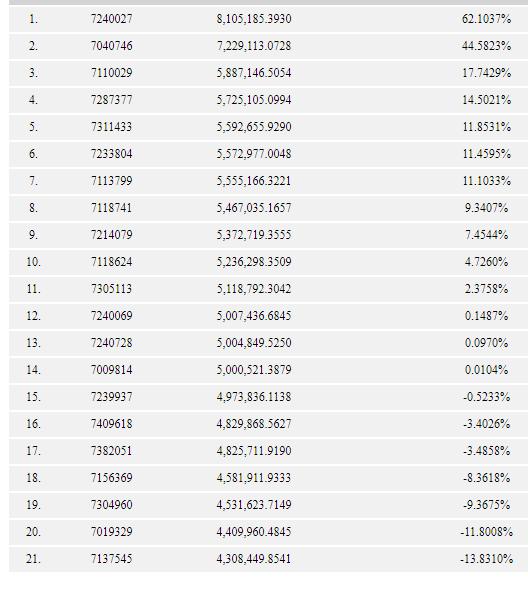Select account number 7009814
Screen dimensions: 528x597
pos(112,370)
